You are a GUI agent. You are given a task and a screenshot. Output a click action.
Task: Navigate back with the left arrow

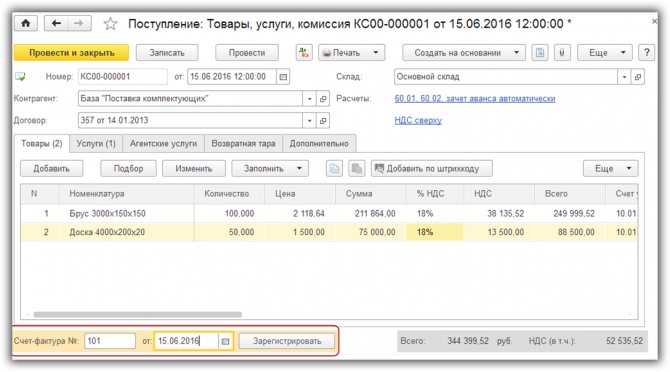click(56, 23)
